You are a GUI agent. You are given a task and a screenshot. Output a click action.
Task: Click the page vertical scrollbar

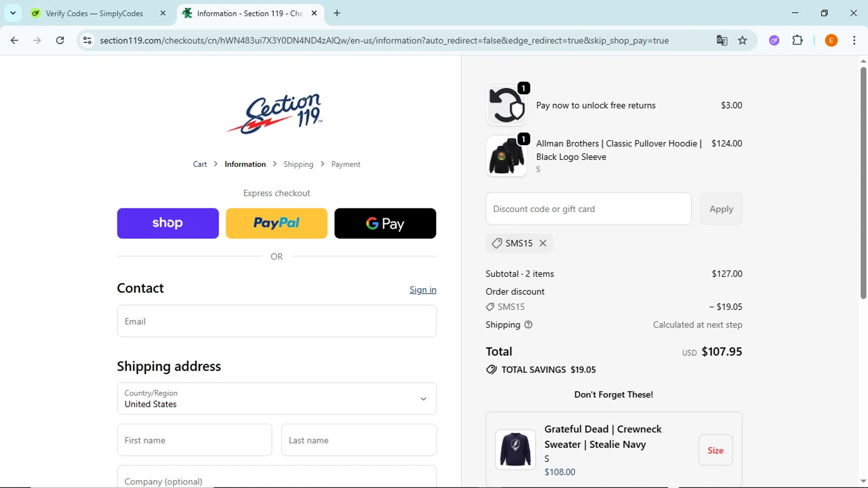pyautogui.click(x=863, y=182)
